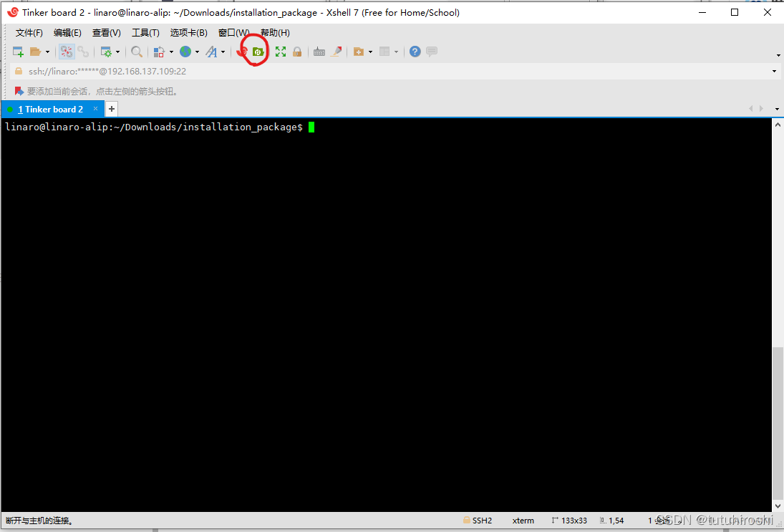Expand the color scheme dropdown arrow
The height and width of the screenshot is (532, 784).
pos(172,52)
